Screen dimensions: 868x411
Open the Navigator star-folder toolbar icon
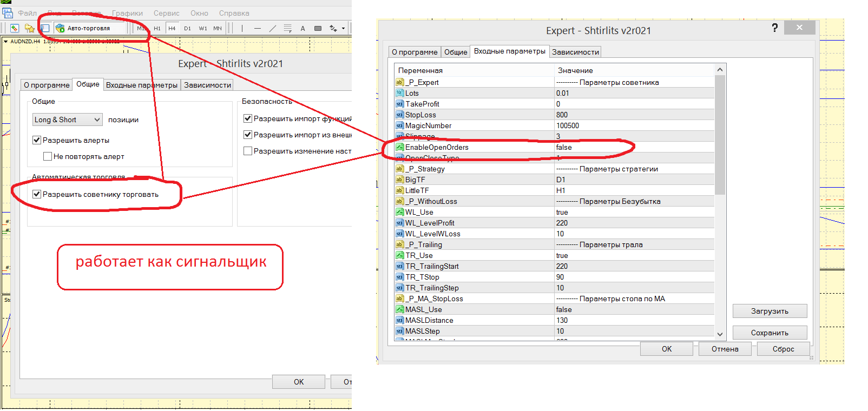click(30, 28)
